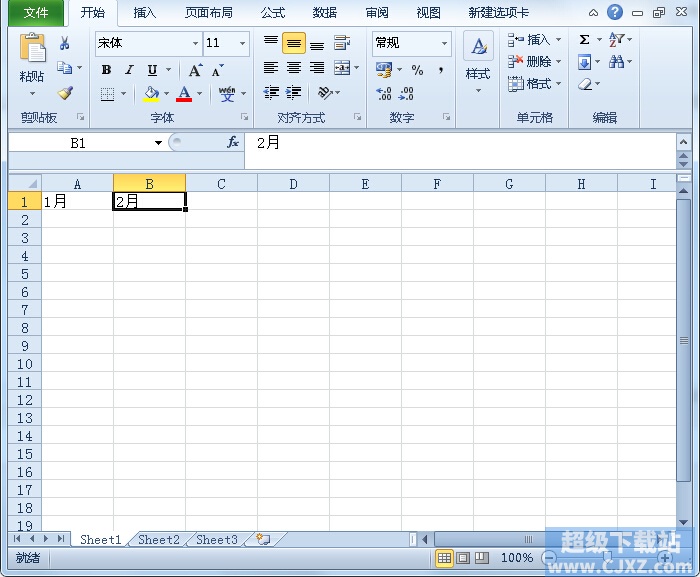Screen dimensions: 700x577
Task: Expand the Name Box dropdown arrow
Action: 158,143
